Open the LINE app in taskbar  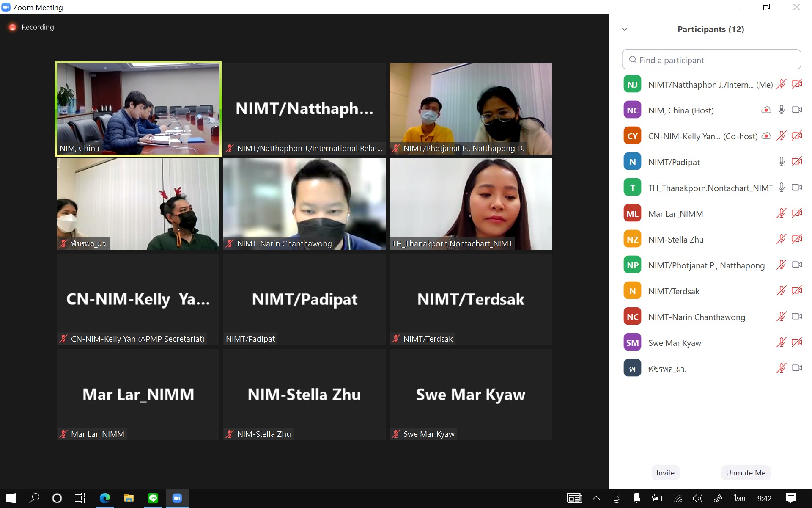coord(153,498)
